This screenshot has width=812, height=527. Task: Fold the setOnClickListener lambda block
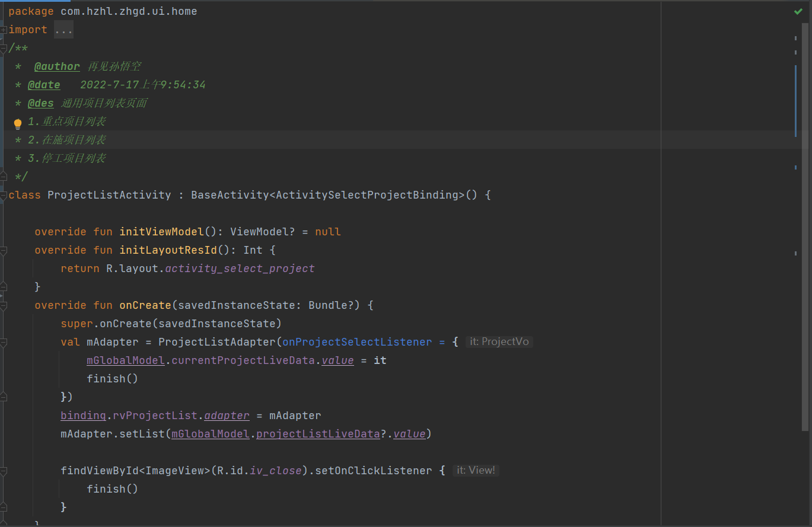point(4,471)
